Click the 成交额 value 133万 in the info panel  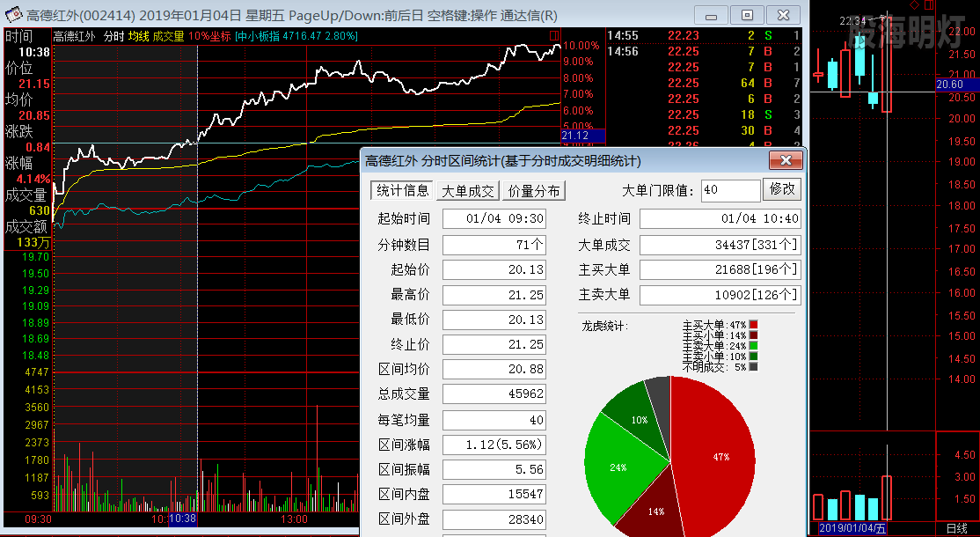(34, 243)
